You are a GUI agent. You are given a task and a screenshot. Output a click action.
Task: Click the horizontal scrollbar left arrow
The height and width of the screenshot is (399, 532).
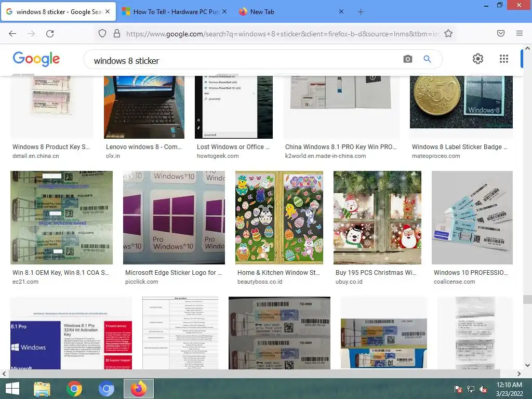pos(4,374)
